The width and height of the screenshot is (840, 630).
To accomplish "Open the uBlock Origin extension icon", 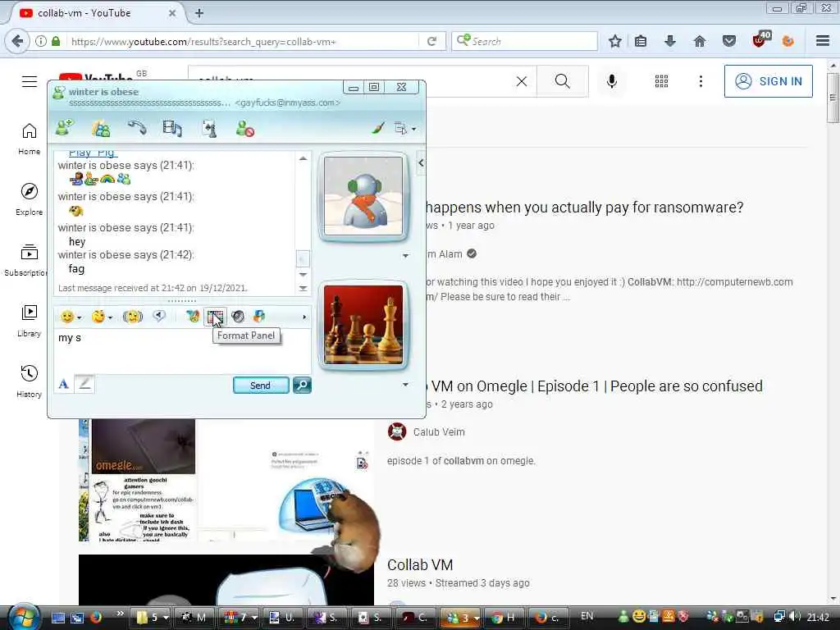I will point(760,39).
